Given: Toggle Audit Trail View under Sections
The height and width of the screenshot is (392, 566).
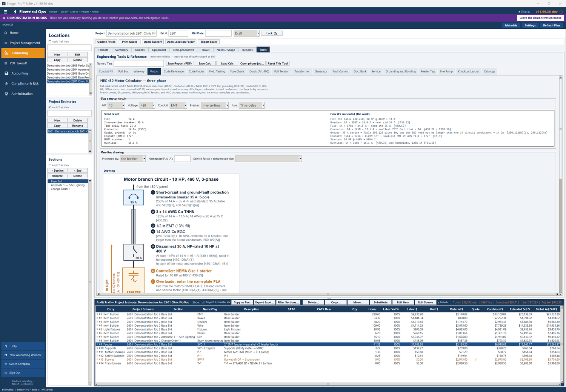Looking at the screenshot, I should point(50,165).
